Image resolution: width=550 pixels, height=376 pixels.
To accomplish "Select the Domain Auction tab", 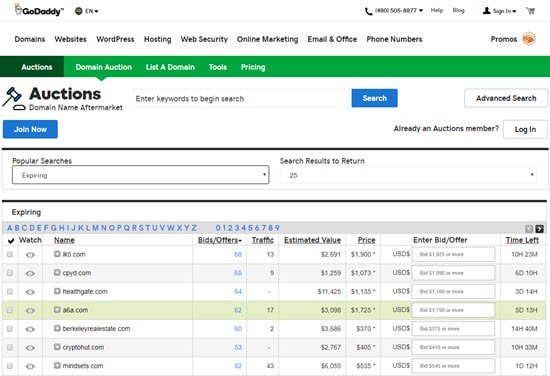I will [x=104, y=67].
